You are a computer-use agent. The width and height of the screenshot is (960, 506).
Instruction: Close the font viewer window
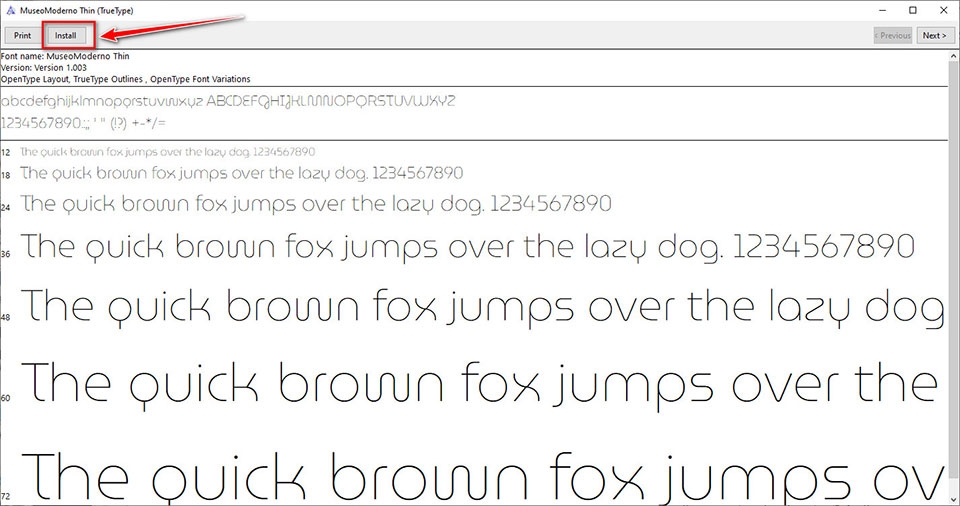tap(943, 10)
